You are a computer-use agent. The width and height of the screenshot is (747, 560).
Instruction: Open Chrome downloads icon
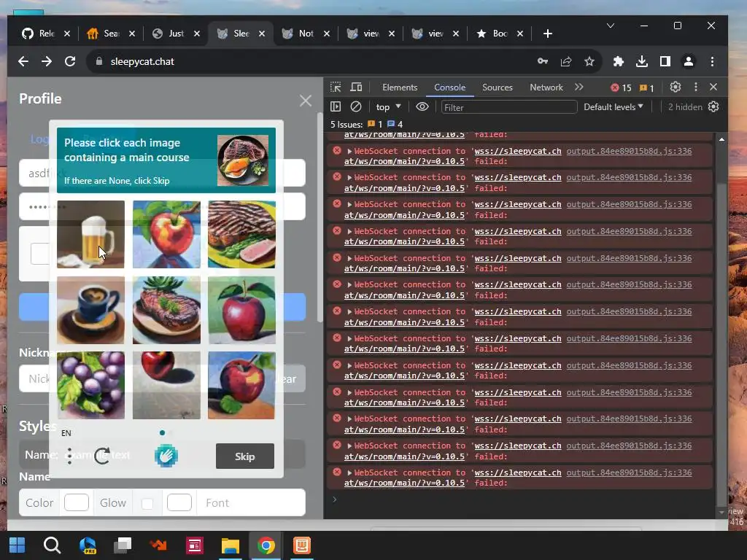pyautogui.click(x=642, y=61)
